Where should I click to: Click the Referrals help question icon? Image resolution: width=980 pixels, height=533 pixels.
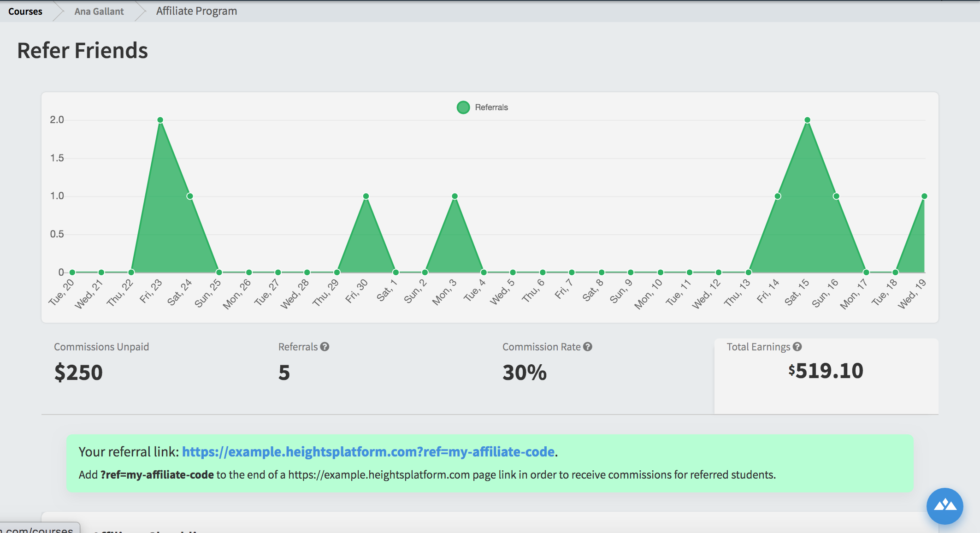click(325, 347)
